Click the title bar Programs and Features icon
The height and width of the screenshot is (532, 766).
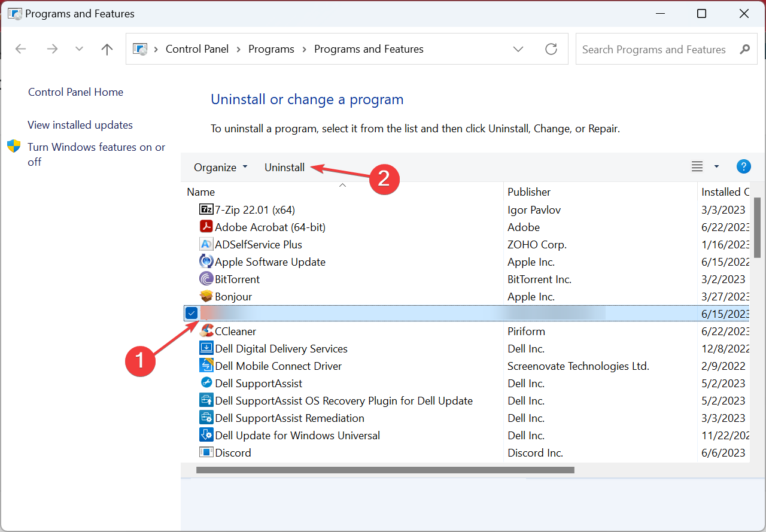pos(14,13)
